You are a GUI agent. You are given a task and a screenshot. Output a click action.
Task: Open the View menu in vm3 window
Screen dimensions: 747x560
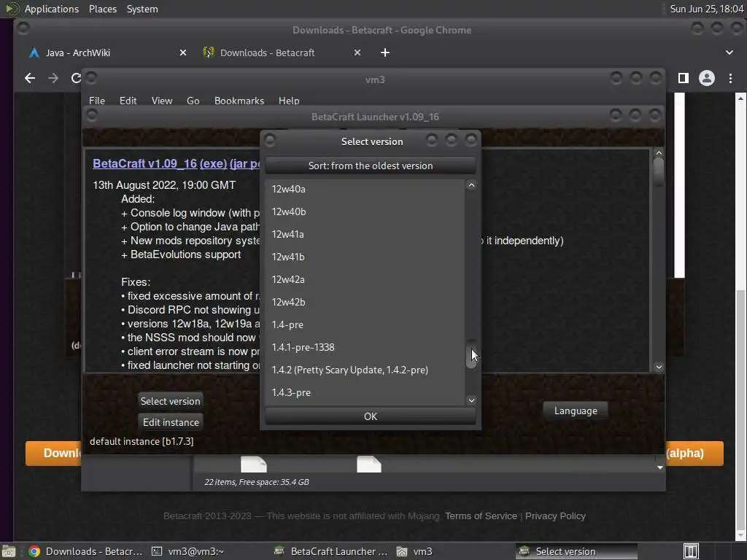tap(161, 101)
